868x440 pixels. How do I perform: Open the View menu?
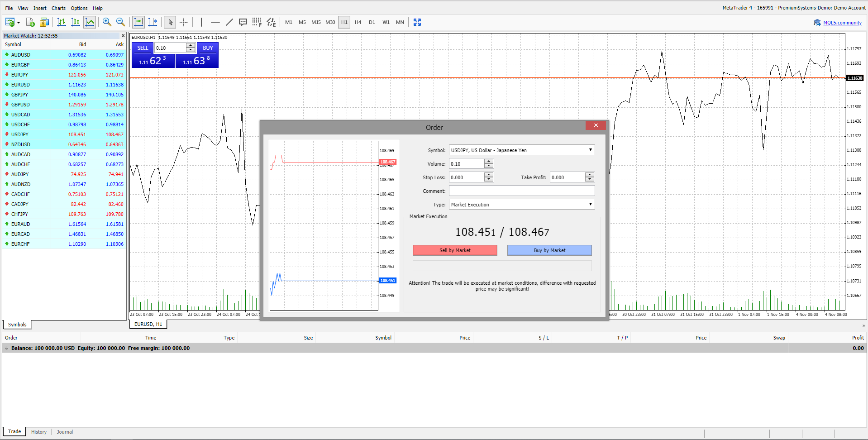click(x=23, y=8)
